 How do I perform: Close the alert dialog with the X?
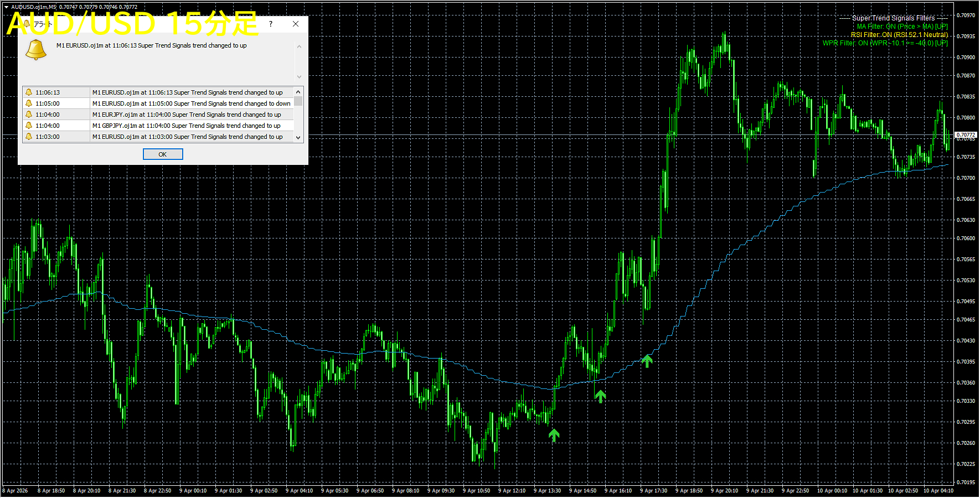296,24
